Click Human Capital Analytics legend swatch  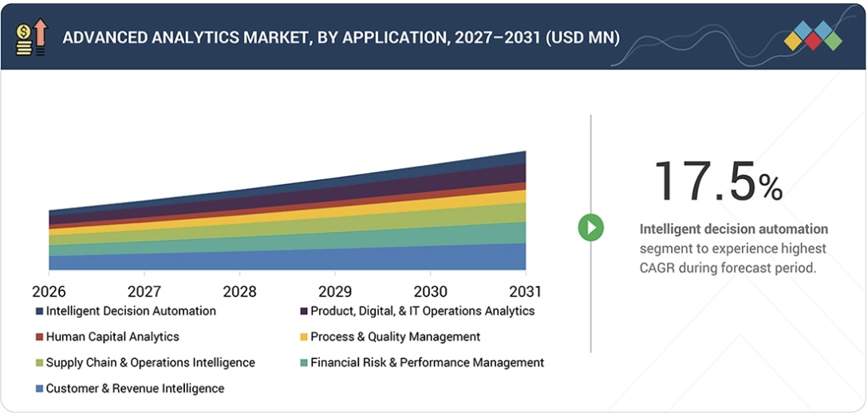pos(39,337)
